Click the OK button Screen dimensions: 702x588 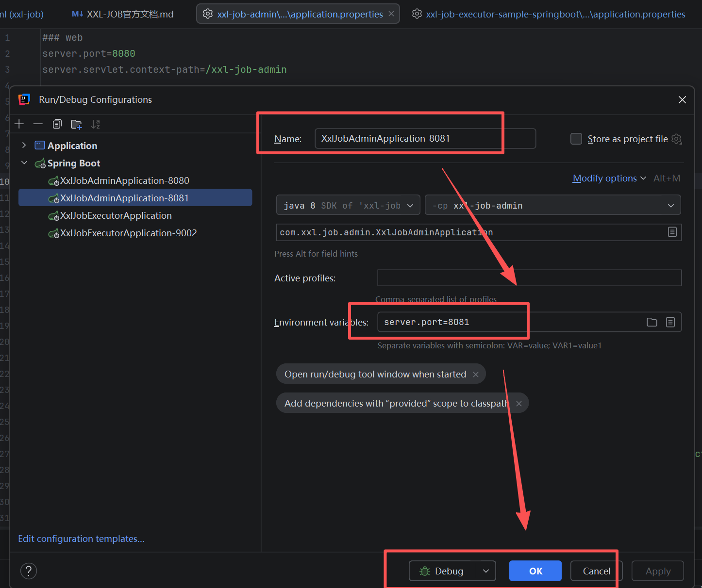[x=535, y=571]
